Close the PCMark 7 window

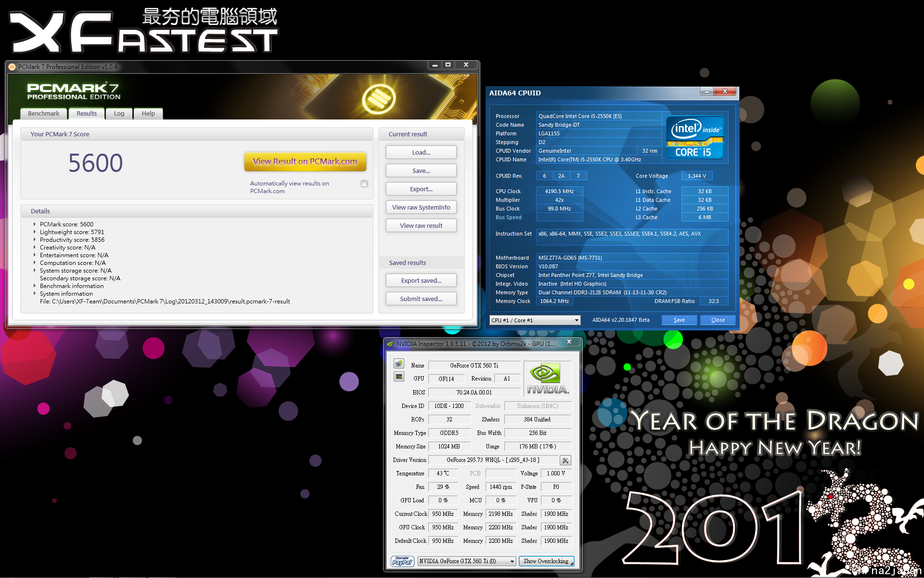point(466,65)
